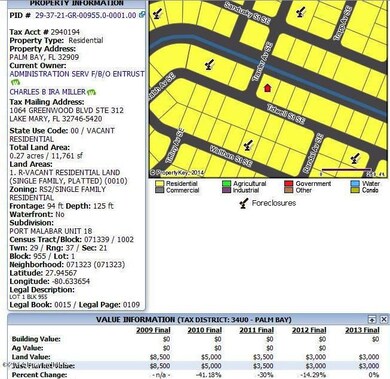Click the 2012 Final column header

point(309,330)
